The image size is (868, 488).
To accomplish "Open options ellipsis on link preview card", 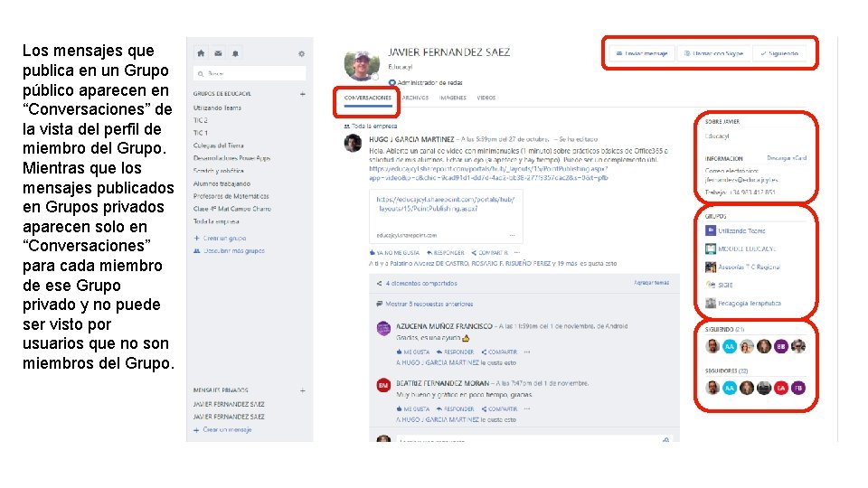I will (512, 236).
